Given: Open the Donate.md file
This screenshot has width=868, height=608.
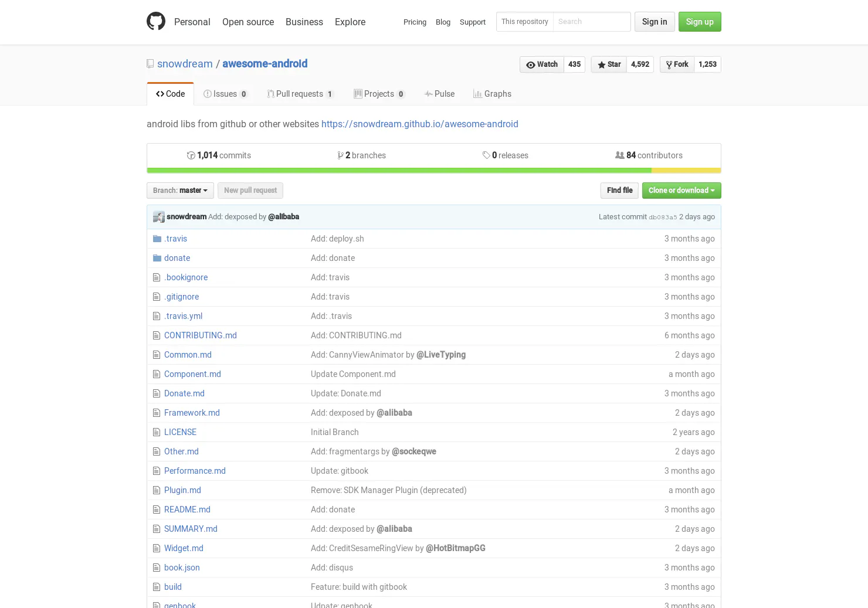Looking at the screenshot, I should tap(184, 393).
